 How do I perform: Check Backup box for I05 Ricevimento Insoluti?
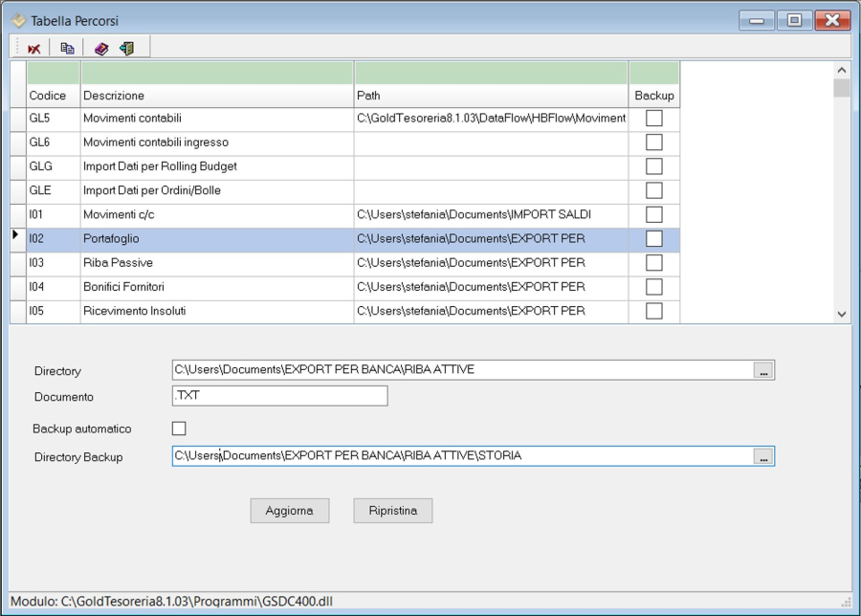click(654, 311)
